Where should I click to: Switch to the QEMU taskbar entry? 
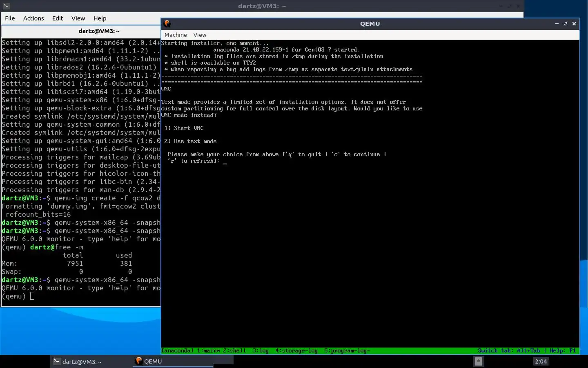(x=172, y=361)
